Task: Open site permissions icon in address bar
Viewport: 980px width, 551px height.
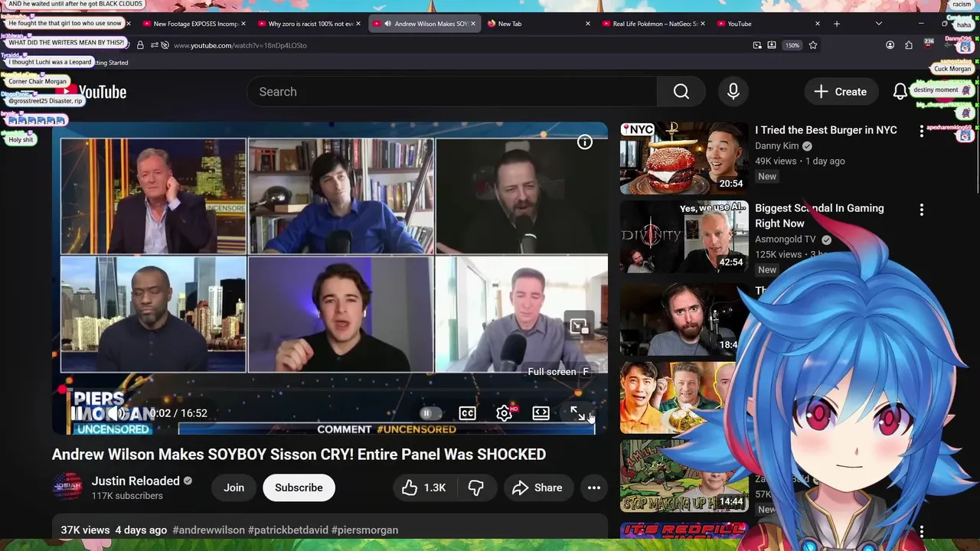Action: click(x=155, y=45)
